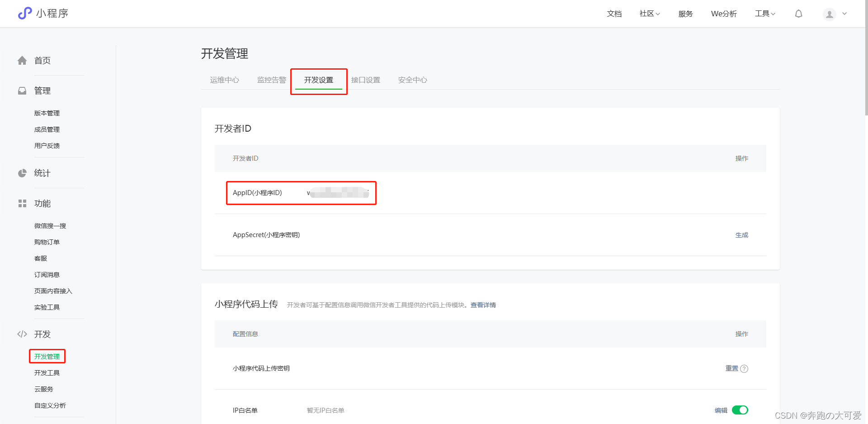The width and height of the screenshot is (868, 424).
Task: Open We分析 in the top navigation
Action: coord(724,14)
